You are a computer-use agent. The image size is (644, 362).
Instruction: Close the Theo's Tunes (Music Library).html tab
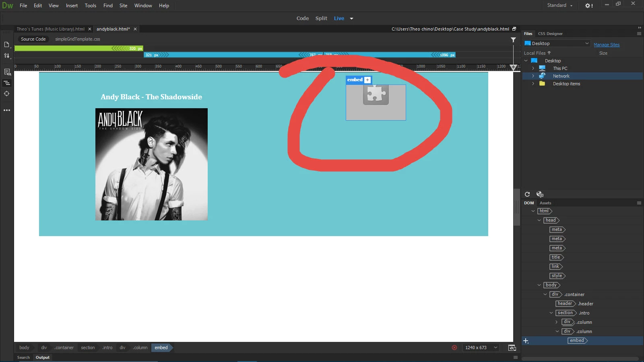[90, 29]
